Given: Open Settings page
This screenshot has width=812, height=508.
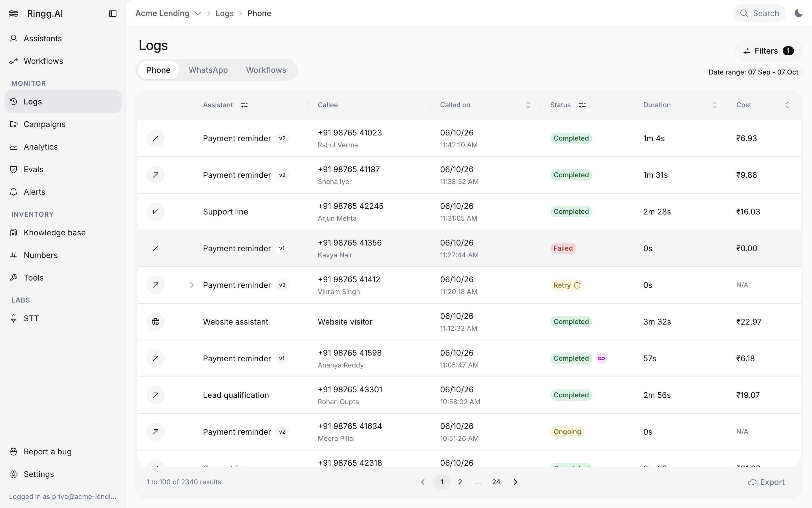Looking at the screenshot, I should pyautogui.click(x=63, y=474).
